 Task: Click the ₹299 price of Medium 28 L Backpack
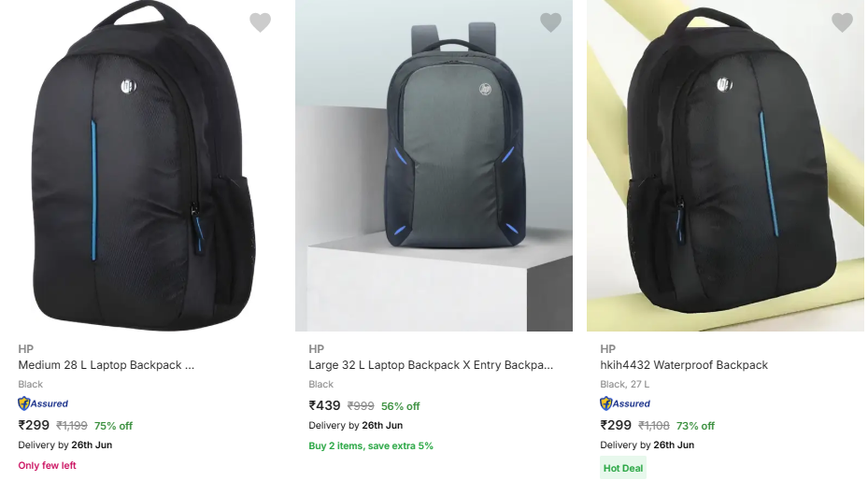tap(34, 425)
